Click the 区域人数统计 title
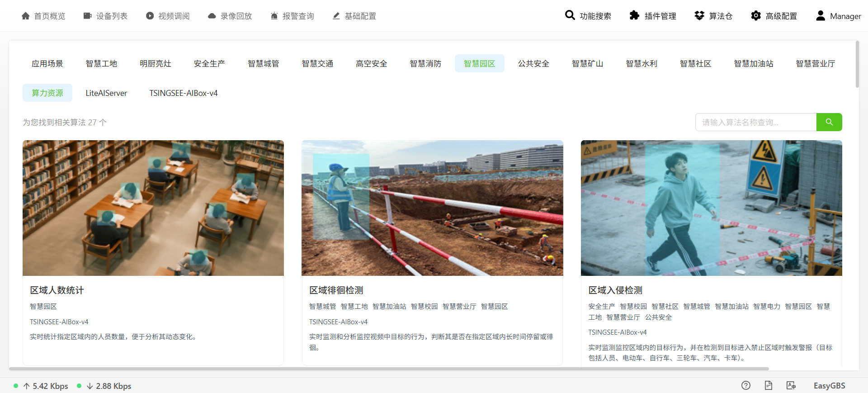 tap(57, 290)
